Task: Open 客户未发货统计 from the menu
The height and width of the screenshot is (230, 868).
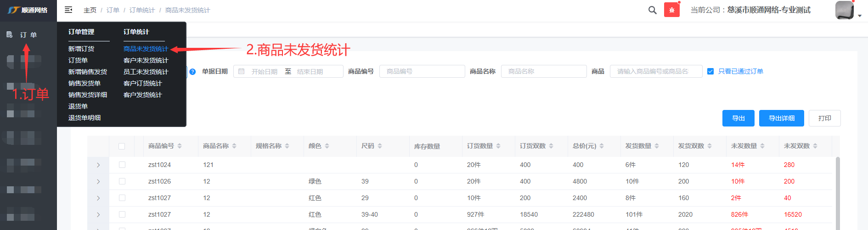Action: click(146, 60)
